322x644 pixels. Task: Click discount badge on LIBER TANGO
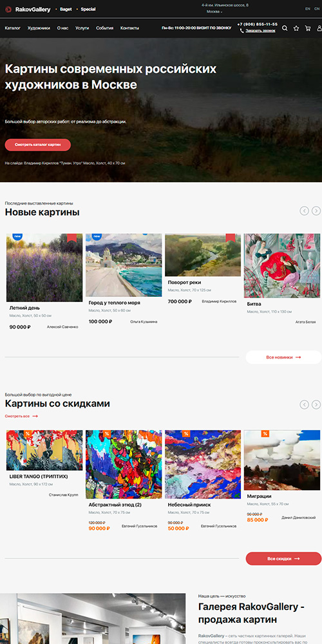pos(28,433)
